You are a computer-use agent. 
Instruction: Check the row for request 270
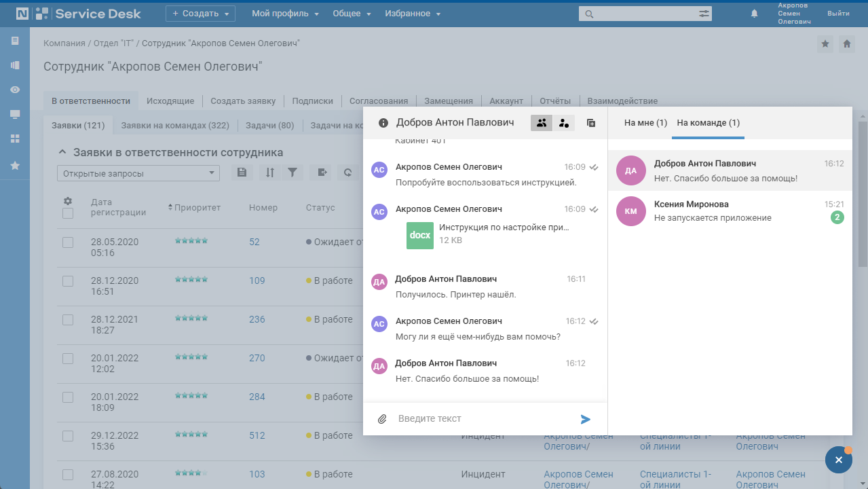point(68,359)
